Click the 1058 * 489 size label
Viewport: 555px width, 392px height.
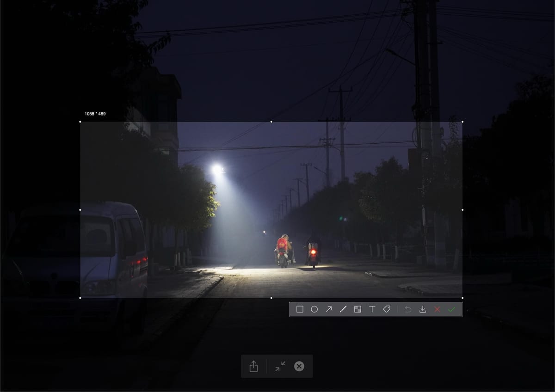tap(95, 114)
